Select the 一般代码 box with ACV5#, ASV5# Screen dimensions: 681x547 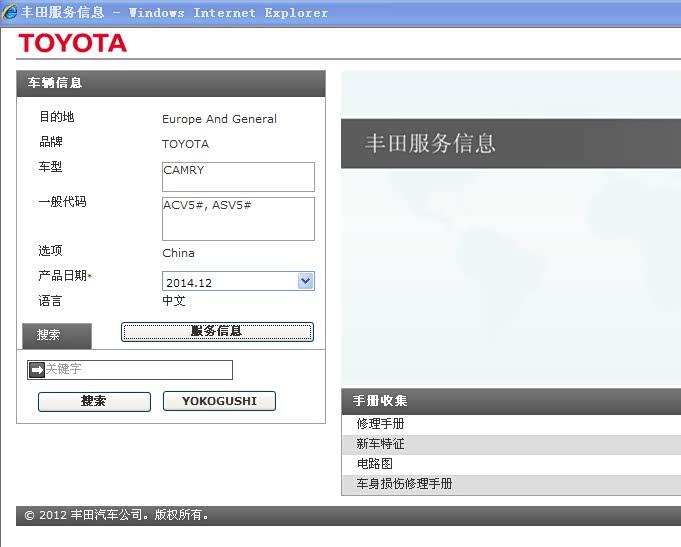(238, 218)
